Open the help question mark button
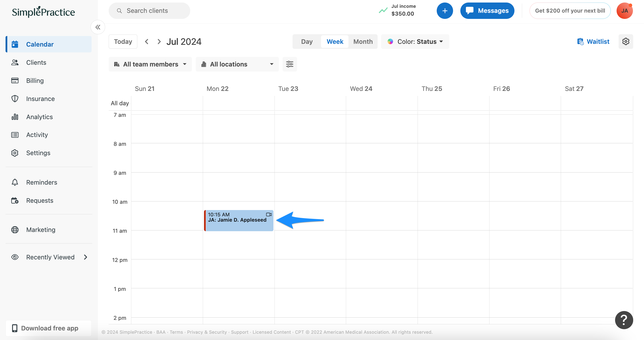Screen dimensions: 644x340 click(624, 320)
